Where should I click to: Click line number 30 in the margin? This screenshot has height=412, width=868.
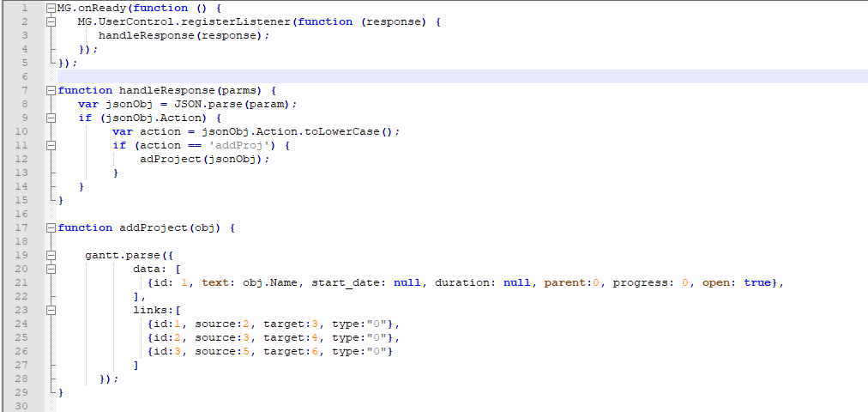click(21, 406)
